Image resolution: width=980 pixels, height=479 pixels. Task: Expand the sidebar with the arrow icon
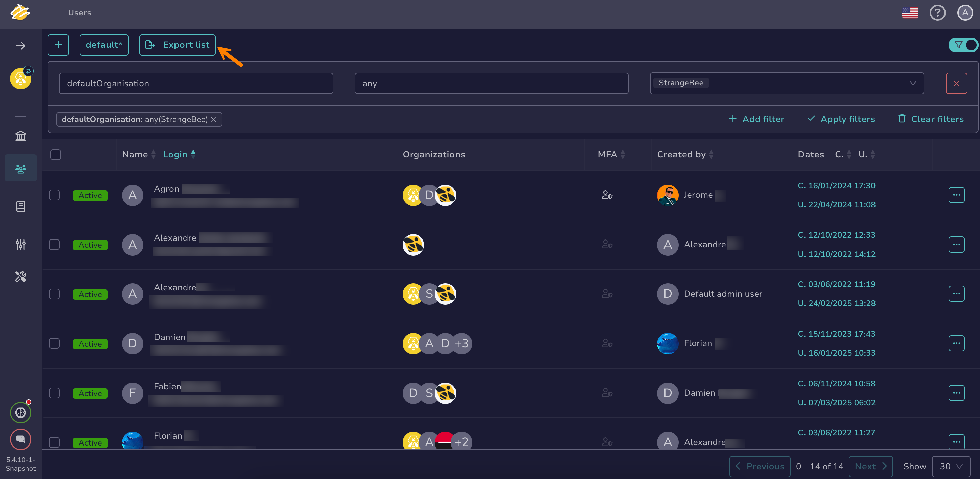20,45
